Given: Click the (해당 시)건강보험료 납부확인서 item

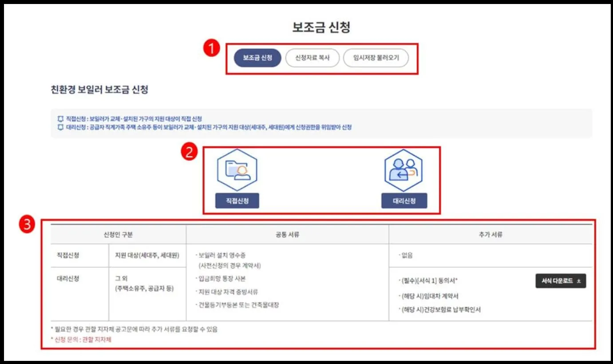Looking at the screenshot, I should coord(439,310).
